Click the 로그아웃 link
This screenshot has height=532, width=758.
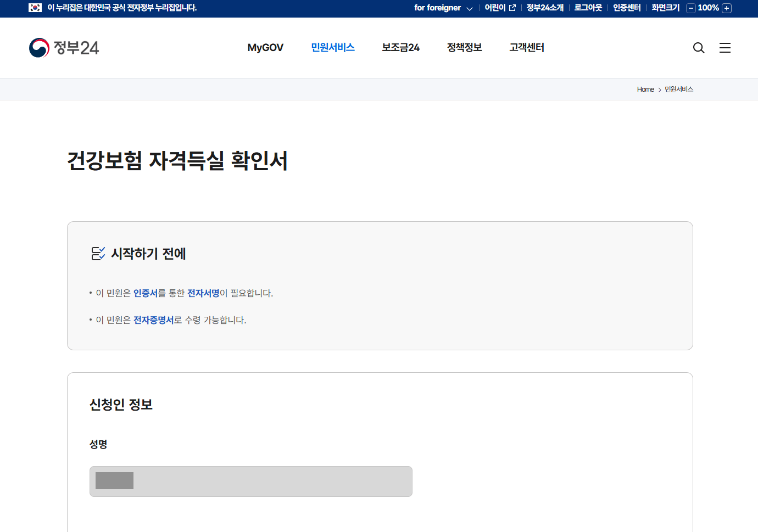(x=588, y=8)
